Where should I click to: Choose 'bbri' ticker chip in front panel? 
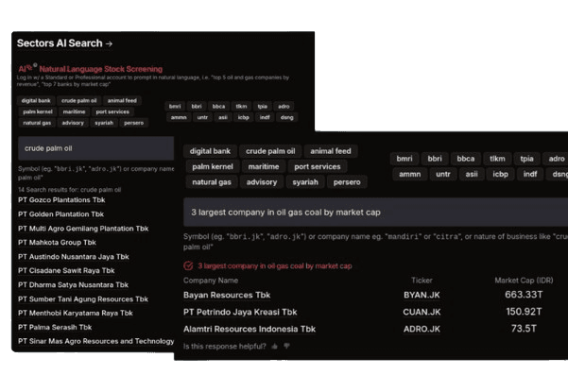coord(435,159)
